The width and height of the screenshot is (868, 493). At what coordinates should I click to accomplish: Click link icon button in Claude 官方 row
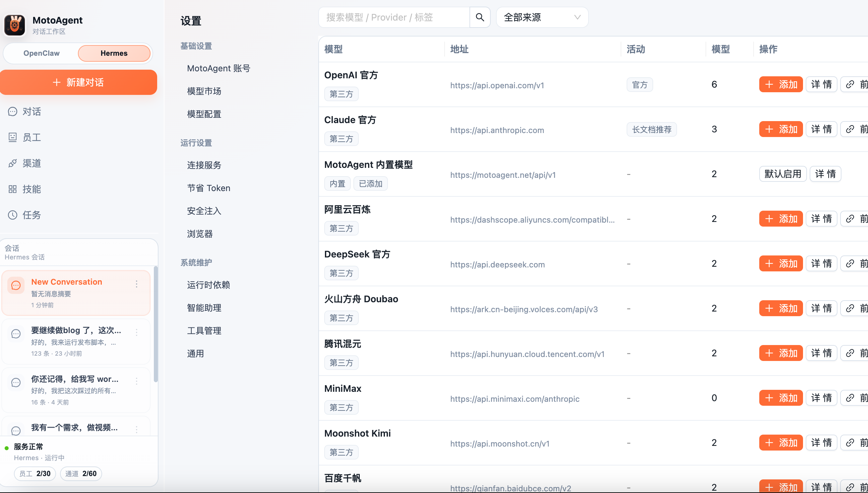(854, 129)
